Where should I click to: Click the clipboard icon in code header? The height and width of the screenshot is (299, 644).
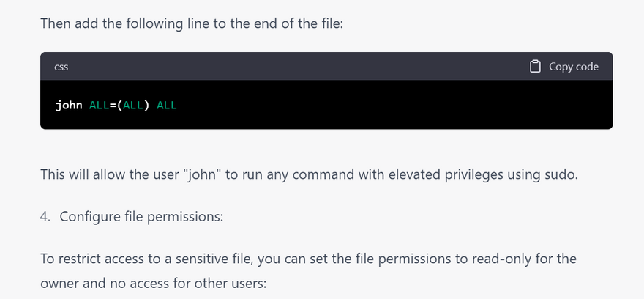[x=535, y=67]
